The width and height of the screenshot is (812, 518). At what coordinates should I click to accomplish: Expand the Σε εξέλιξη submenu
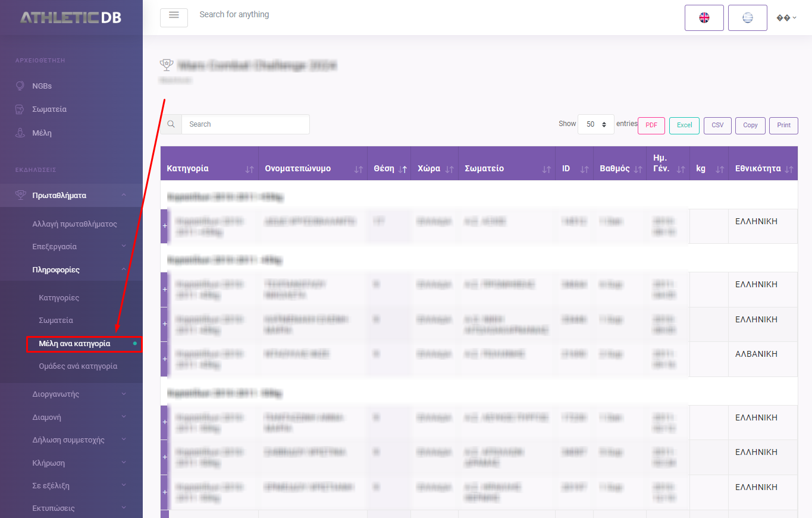pyautogui.click(x=71, y=485)
